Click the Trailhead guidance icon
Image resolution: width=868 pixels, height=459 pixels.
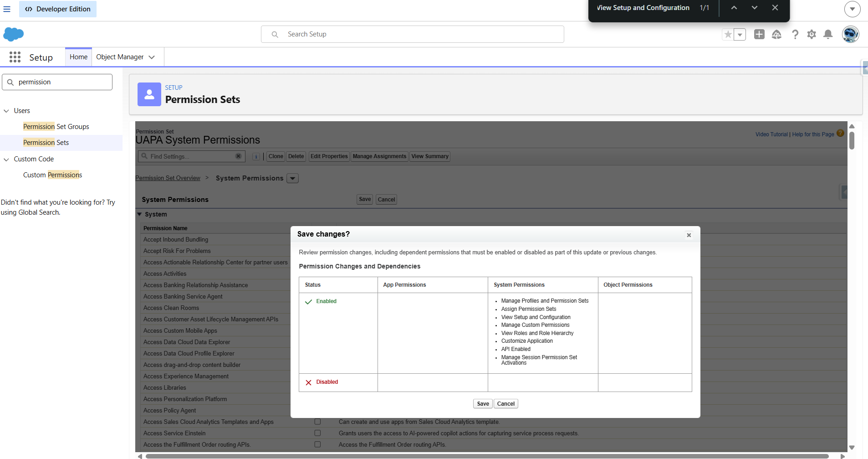coord(776,34)
